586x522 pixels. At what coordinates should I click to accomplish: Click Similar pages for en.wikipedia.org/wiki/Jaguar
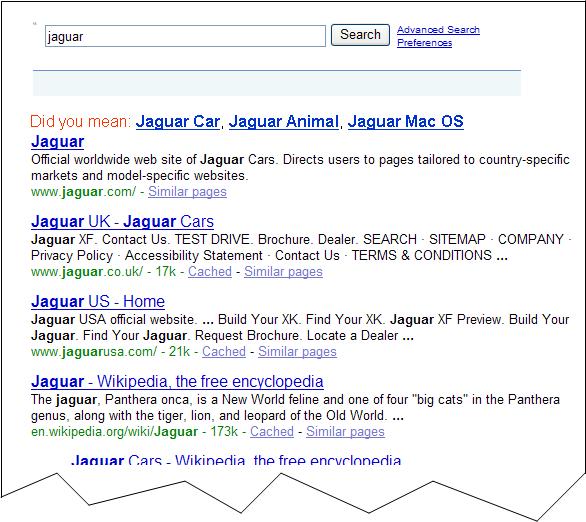(x=345, y=432)
